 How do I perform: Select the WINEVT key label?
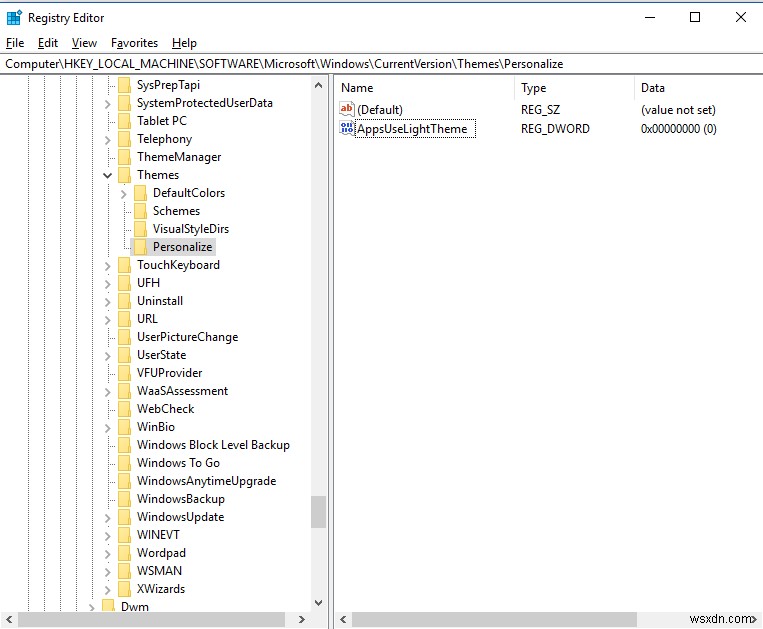(158, 535)
